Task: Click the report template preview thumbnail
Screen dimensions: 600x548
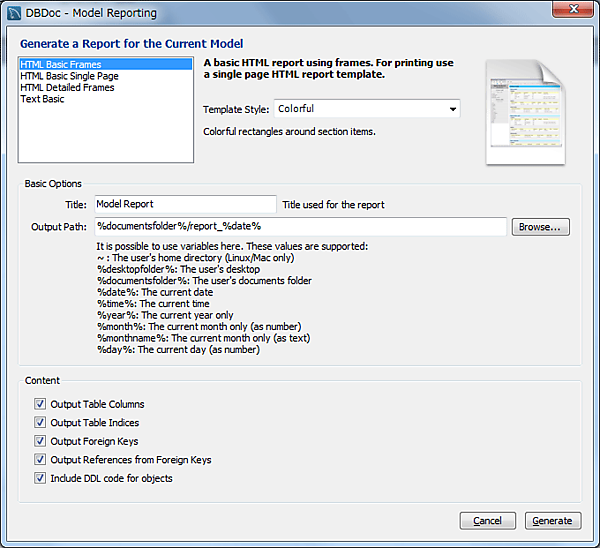Action: click(518, 110)
